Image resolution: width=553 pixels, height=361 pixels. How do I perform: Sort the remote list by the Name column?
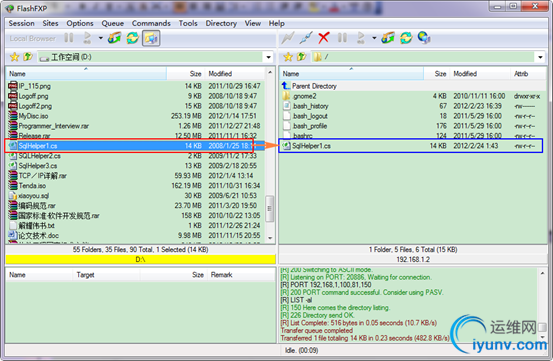point(352,74)
